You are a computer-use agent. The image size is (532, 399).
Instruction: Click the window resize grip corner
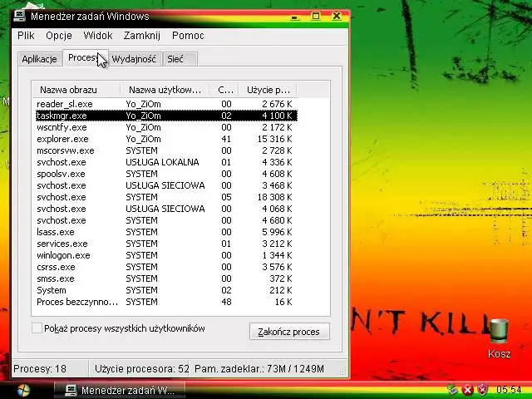point(343,372)
